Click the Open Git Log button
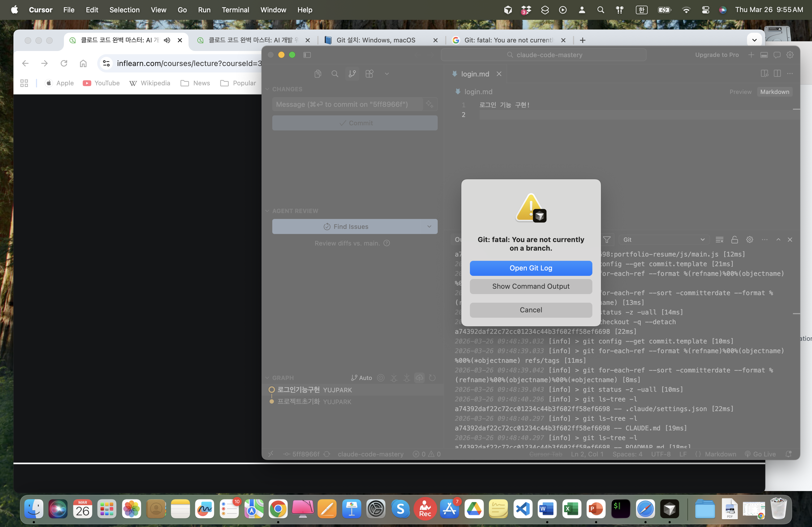This screenshot has height=527, width=812. coord(531,268)
